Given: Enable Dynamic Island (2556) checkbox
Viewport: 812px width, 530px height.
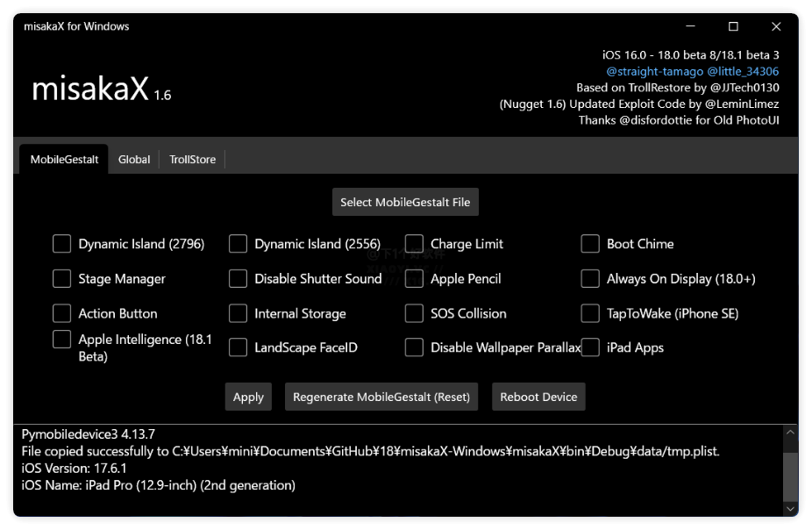Looking at the screenshot, I should (238, 243).
